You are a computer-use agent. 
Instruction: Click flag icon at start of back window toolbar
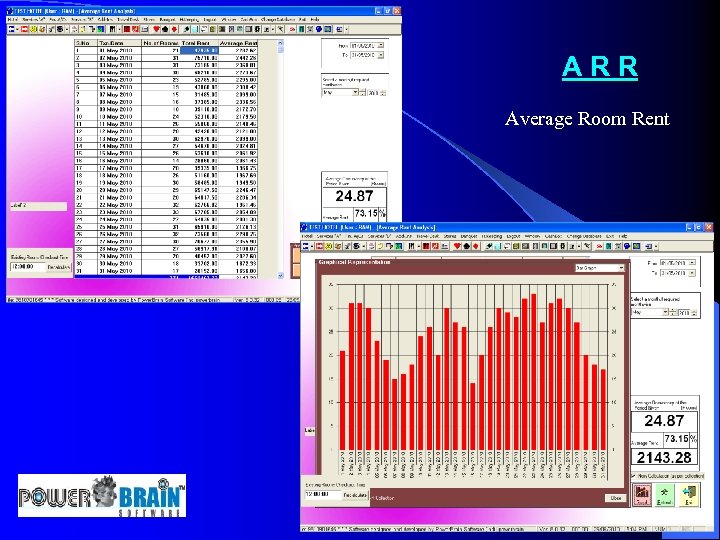pos(11,29)
